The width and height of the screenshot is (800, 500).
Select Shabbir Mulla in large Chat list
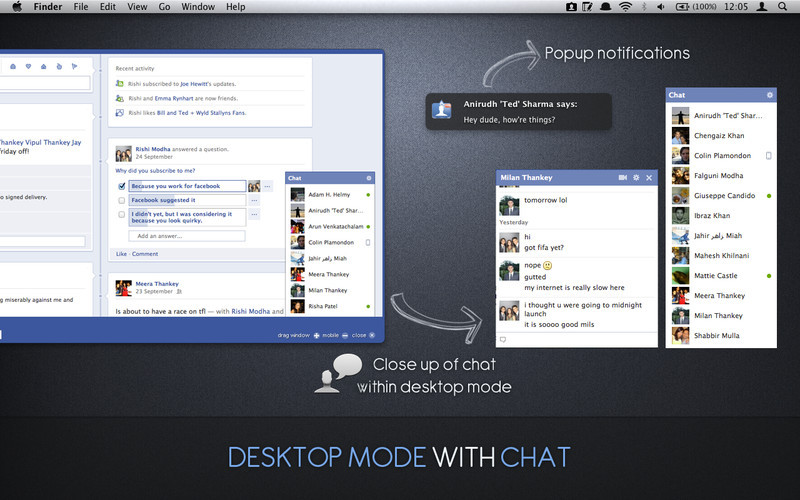(721, 336)
